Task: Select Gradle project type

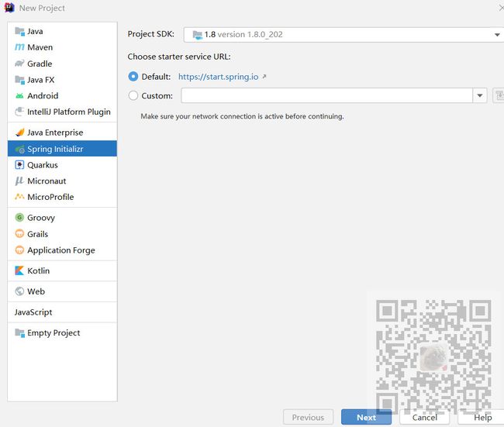Action: [62, 64]
